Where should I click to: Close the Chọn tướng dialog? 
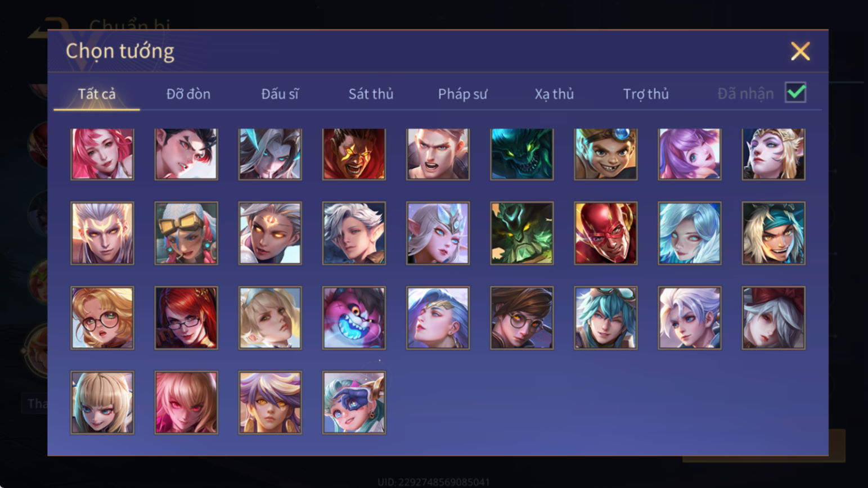point(800,51)
